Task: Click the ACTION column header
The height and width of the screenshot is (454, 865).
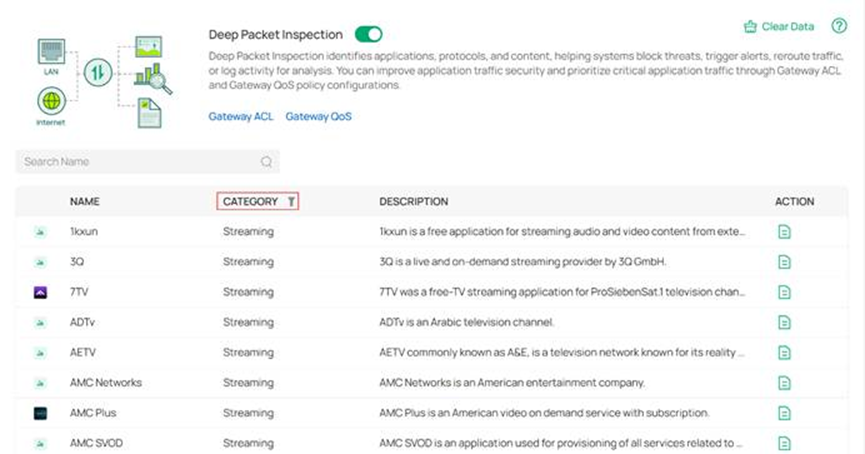Action: 794,201
